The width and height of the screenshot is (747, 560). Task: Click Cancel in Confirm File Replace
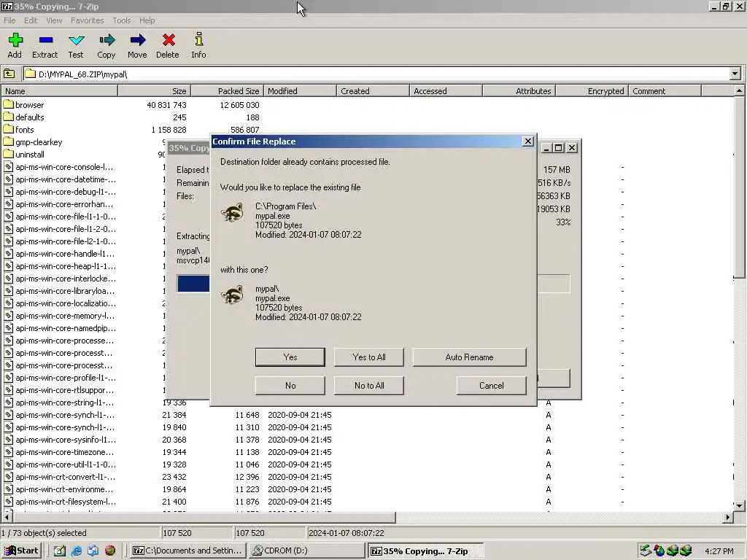click(x=491, y=386)
